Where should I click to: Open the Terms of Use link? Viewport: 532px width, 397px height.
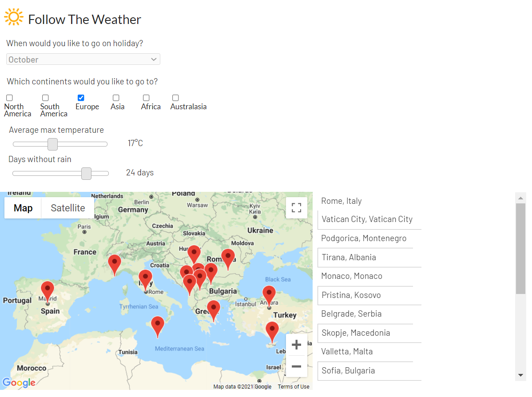293,387
